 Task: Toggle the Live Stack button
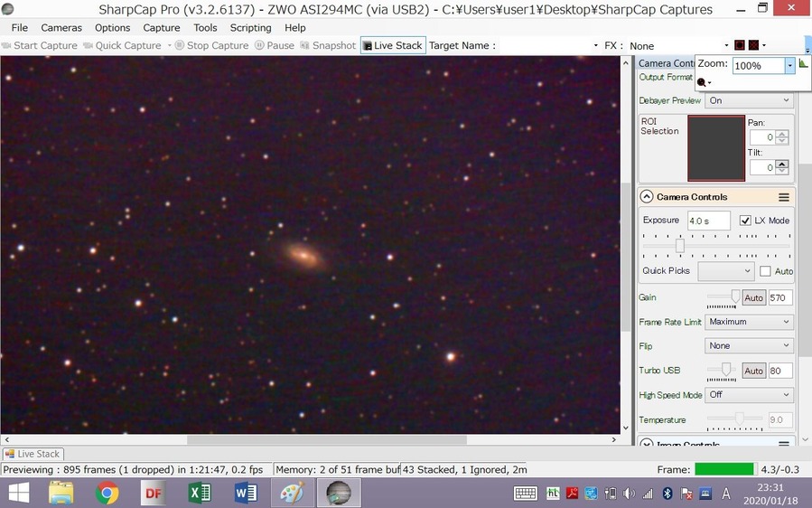(x=393, y=45)
